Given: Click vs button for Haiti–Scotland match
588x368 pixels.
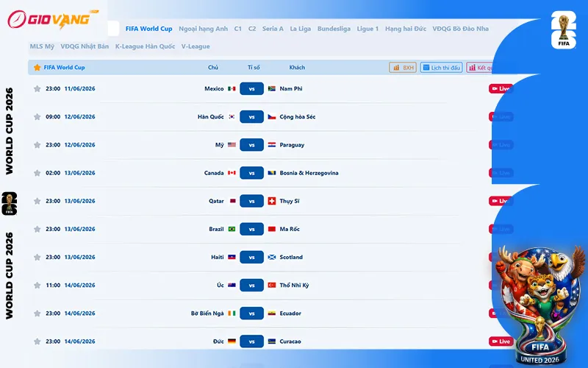Looking at the screenshot, I should pyautogui.click(x=251, y=257).
